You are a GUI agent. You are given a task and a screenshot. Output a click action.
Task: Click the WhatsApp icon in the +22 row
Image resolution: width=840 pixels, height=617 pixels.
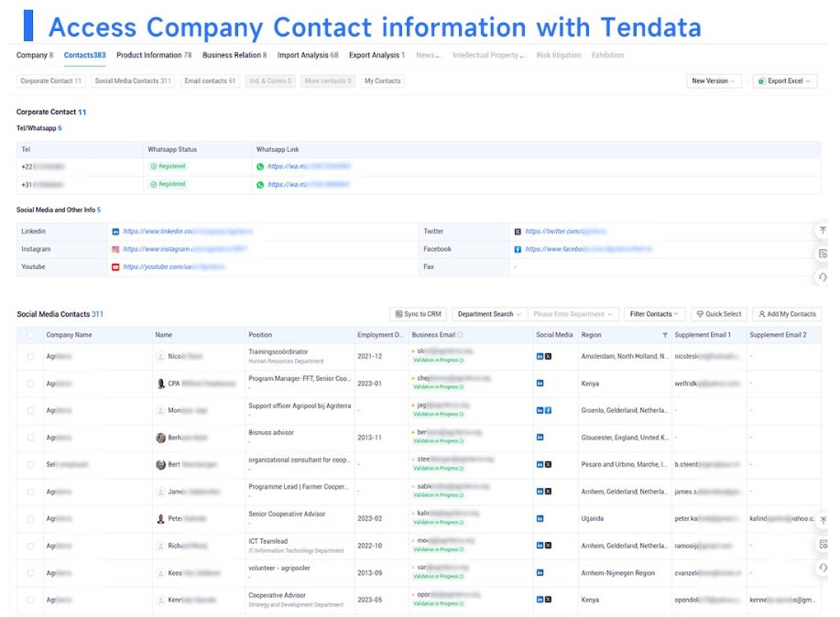coord(260,167)
